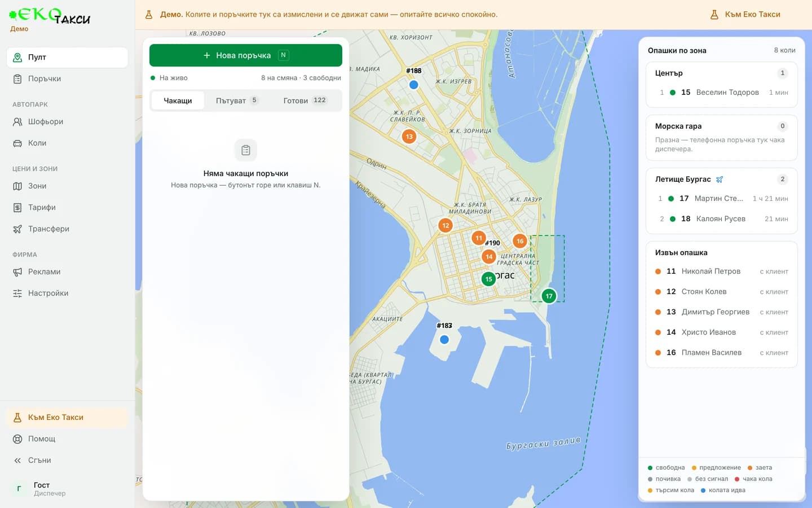Click blue order marker #183 in harbor

[444, 339]
